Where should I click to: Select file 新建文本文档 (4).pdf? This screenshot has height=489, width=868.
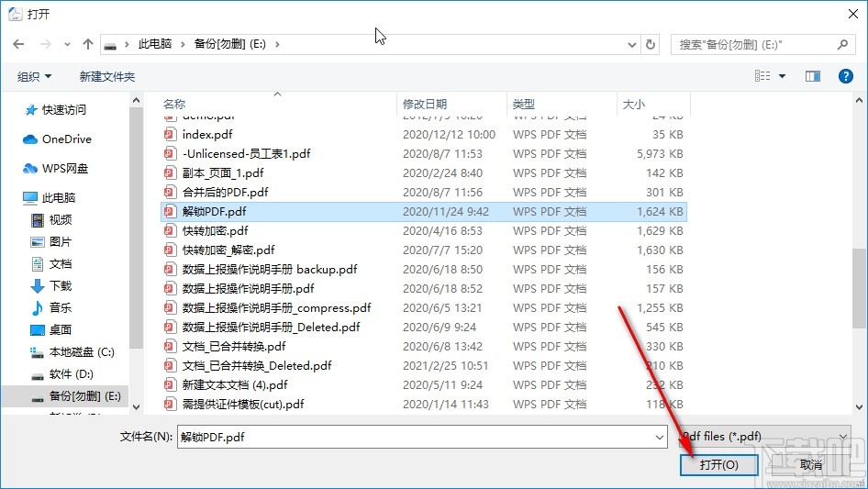pos(424,385)
